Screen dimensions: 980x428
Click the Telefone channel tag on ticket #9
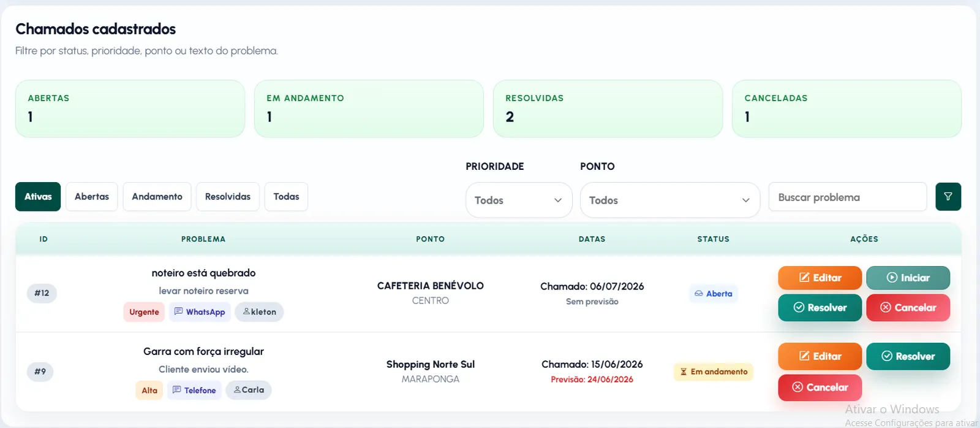coord(194,390)
